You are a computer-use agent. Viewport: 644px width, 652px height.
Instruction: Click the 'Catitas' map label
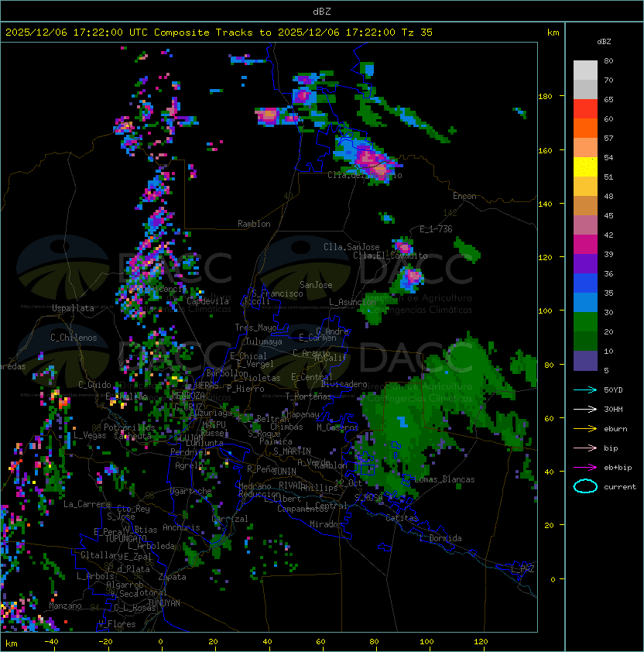(x=402, y=518)
